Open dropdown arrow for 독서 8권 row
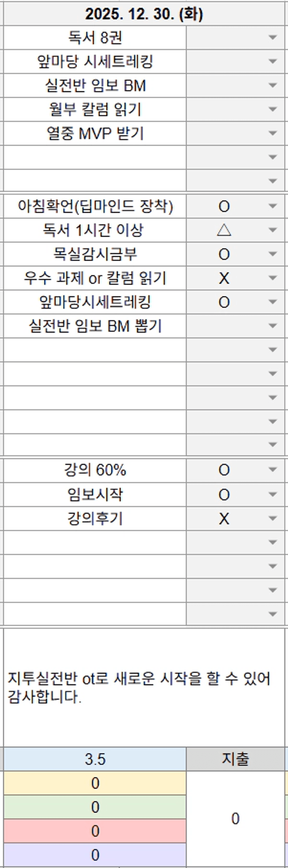The height and width of the screenshot is (868, 288). pos(273,38)
